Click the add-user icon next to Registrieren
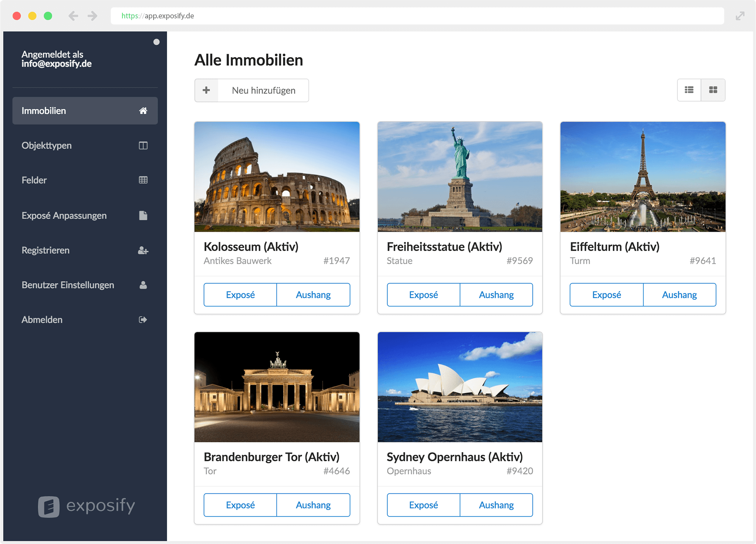 [x=143, y=250]
